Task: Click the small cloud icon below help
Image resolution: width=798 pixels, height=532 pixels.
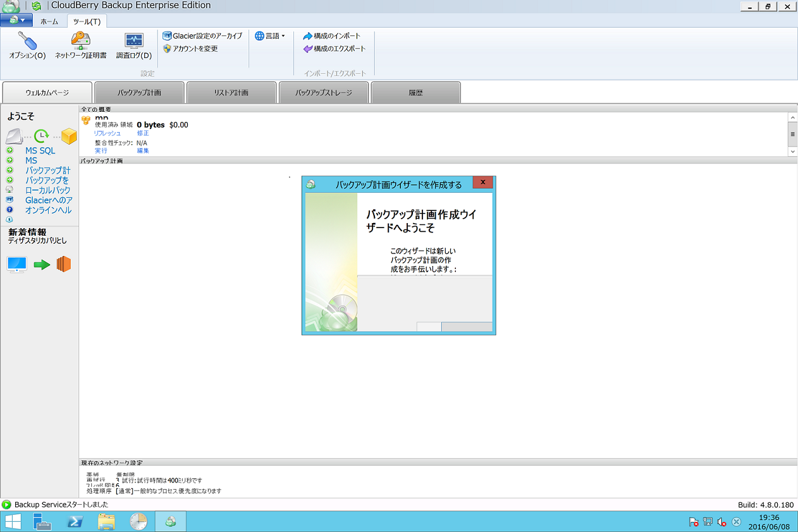Action: pyautogui.click(x=9, y=219)
